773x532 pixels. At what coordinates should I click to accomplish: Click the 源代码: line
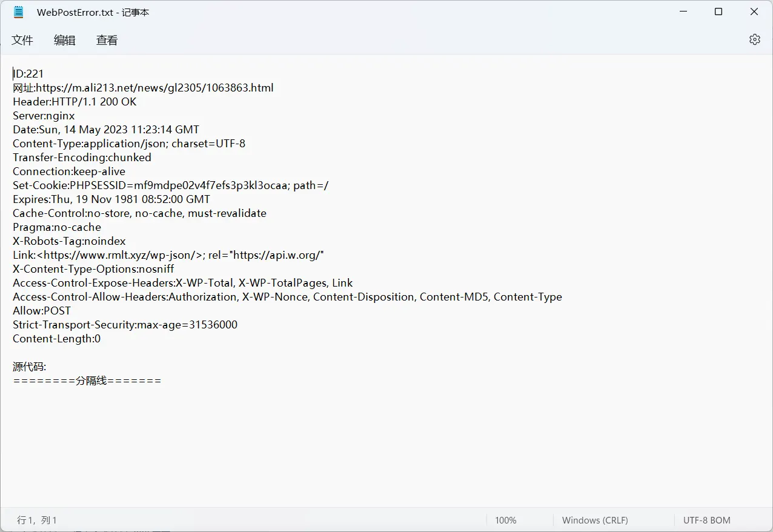click(29, 367)
